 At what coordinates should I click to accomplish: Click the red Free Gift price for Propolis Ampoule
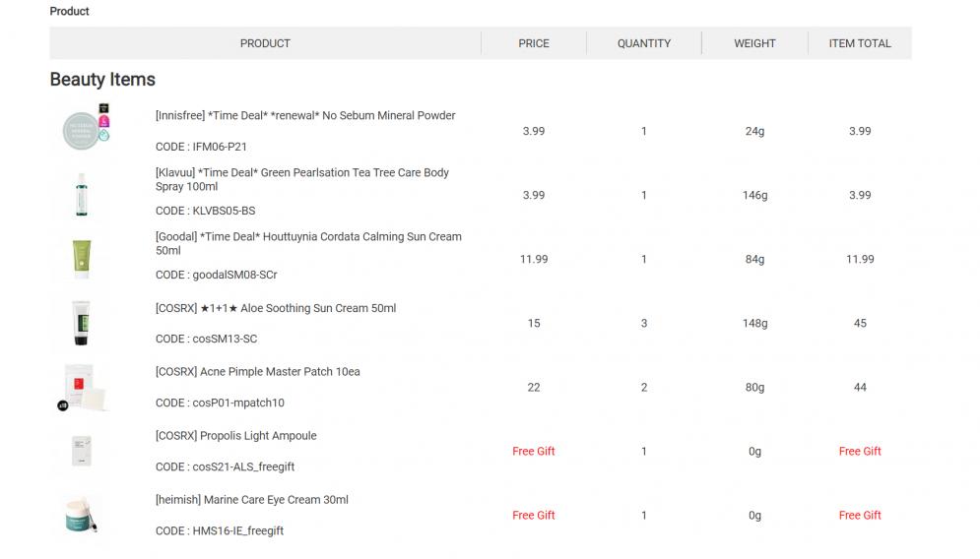click(534, 451)
